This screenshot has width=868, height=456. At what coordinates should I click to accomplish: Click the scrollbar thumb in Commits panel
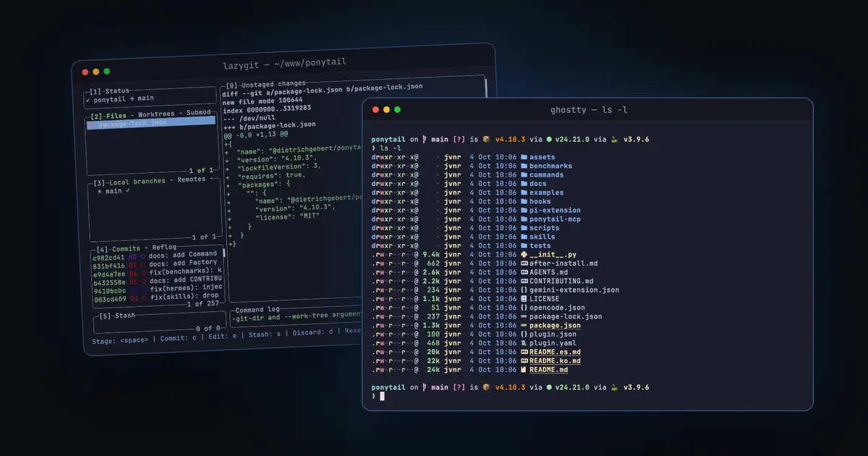pos(223,253)
